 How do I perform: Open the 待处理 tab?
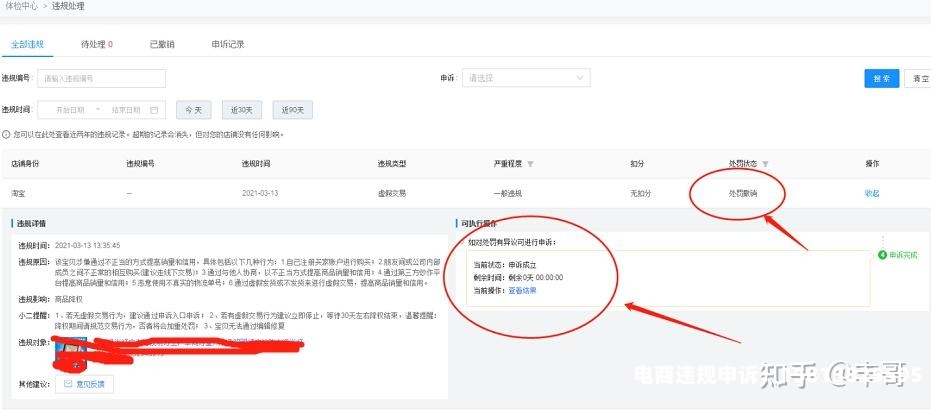click(x=96, y=44)
